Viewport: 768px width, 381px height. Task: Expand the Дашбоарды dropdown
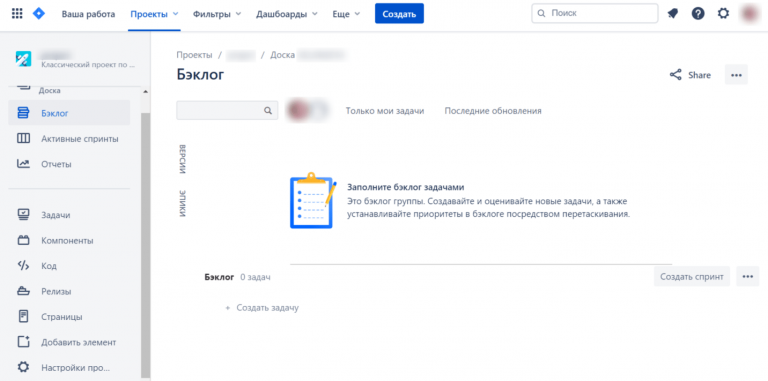click(x=287, y=14)
